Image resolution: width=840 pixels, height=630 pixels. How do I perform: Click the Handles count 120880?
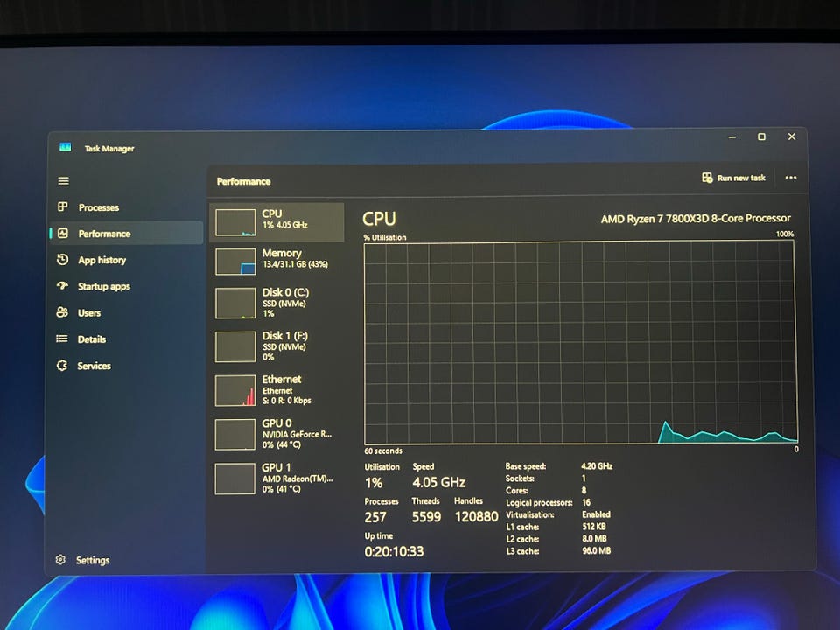[476, 517]
